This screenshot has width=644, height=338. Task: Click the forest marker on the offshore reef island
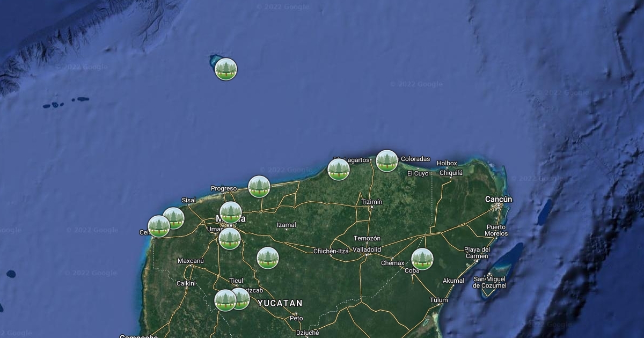point(226,69)
